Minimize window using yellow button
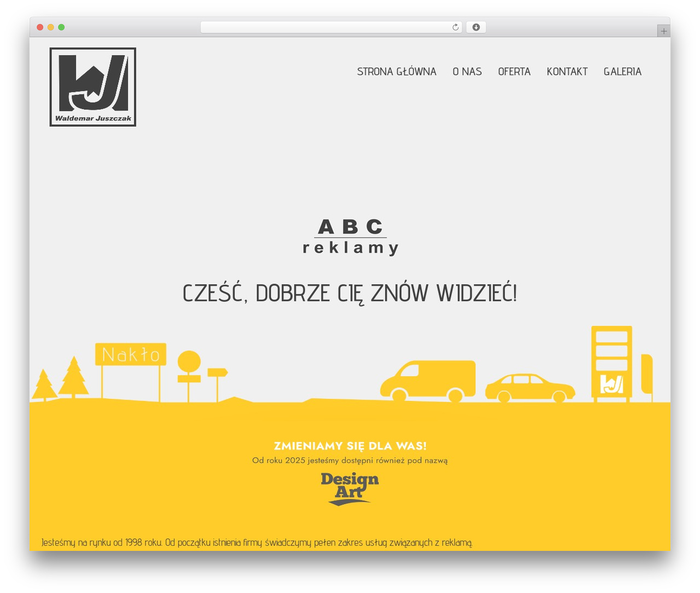This screenshot has height=593, width=700. click(x=50, y=27)
